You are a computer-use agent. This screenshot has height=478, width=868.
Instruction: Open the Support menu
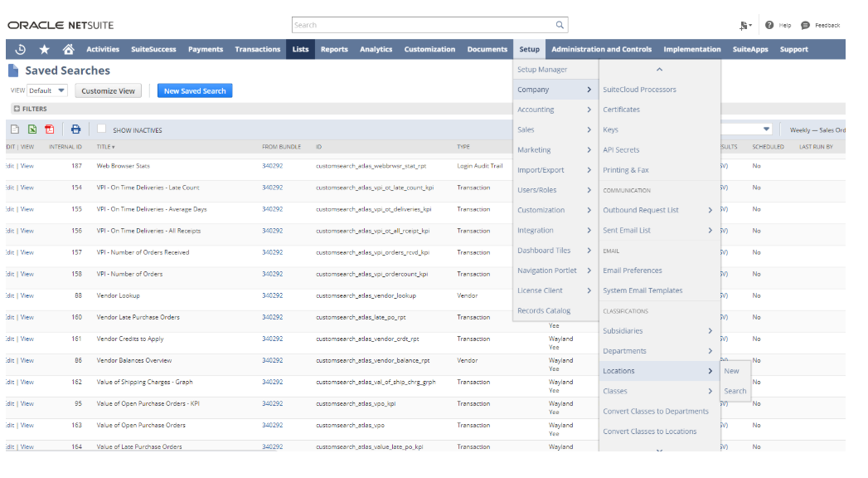click(x=794, y=49)
